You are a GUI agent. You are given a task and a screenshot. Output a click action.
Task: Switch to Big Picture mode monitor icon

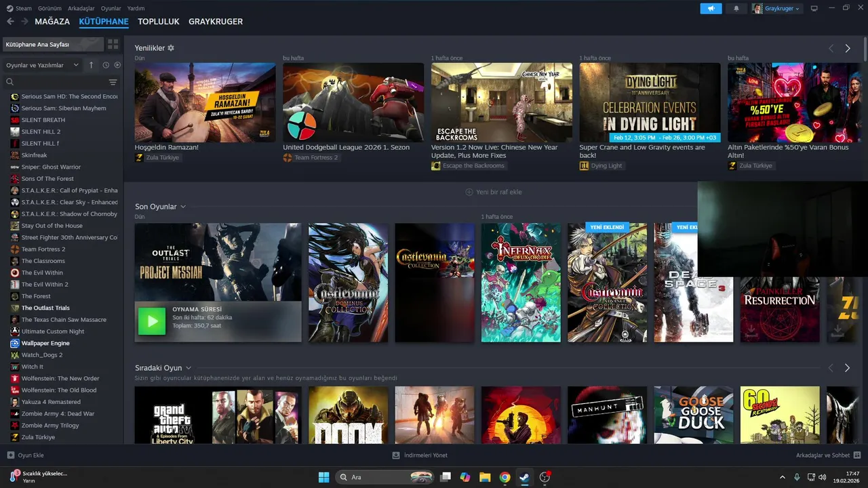click(x=814, y=8)
